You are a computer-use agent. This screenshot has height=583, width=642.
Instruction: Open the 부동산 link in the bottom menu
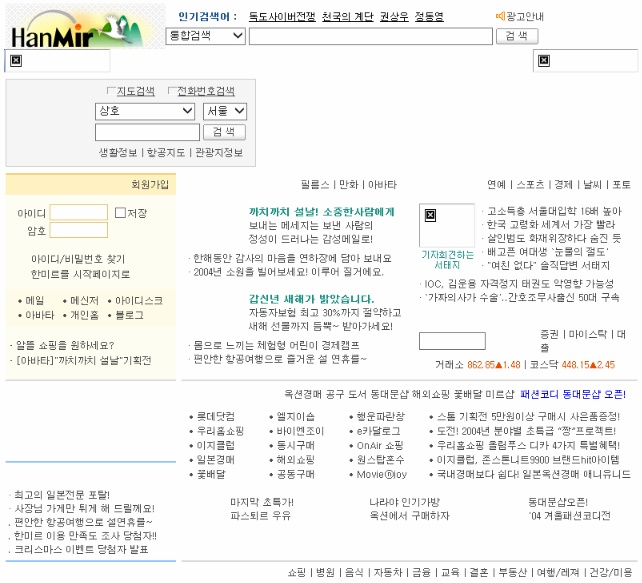[513, 573]
